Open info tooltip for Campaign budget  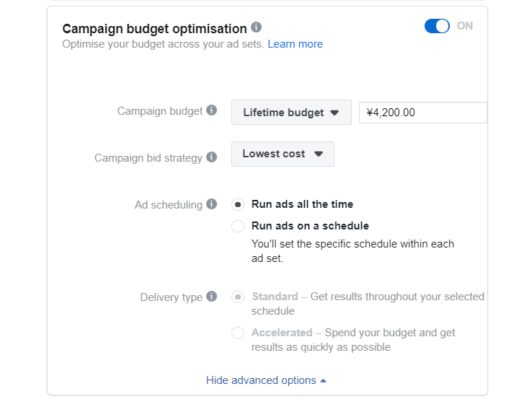(211, 110)
